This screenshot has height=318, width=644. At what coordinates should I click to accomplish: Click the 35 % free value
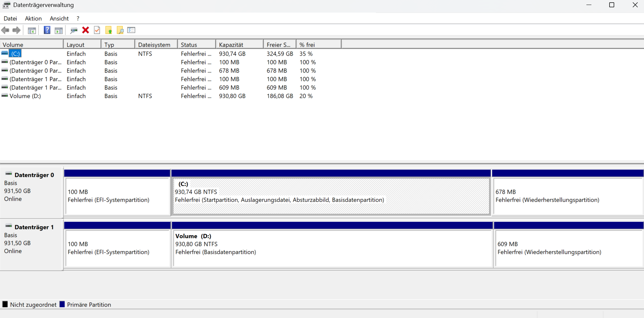306,54
